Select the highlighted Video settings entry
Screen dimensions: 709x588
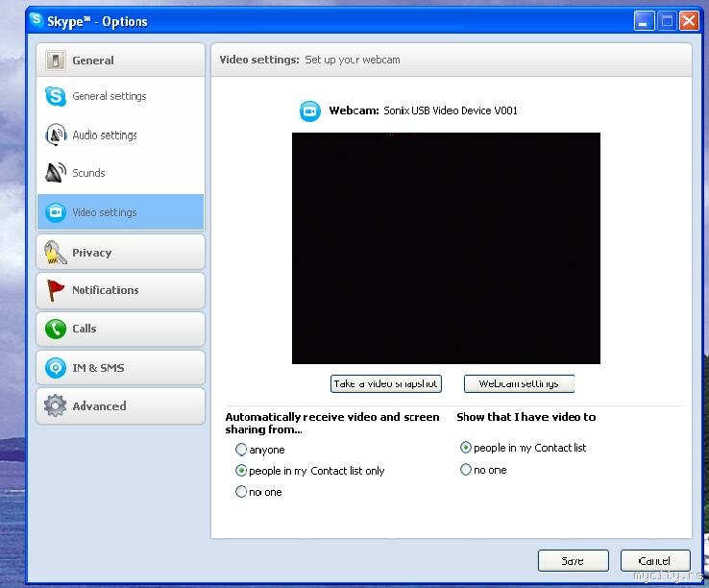pyautogui.click(x=120, y=212)
